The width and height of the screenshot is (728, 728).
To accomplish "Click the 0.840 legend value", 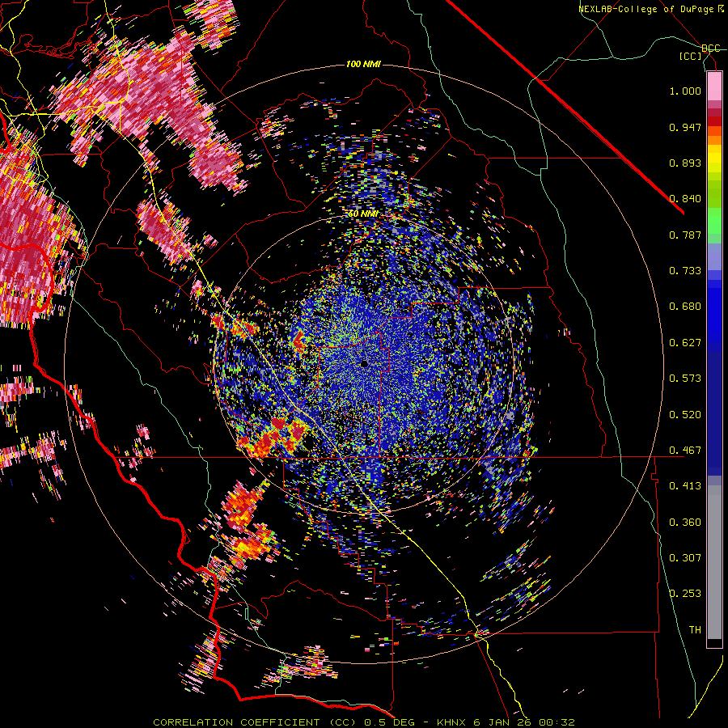I will tap(685, 199).
